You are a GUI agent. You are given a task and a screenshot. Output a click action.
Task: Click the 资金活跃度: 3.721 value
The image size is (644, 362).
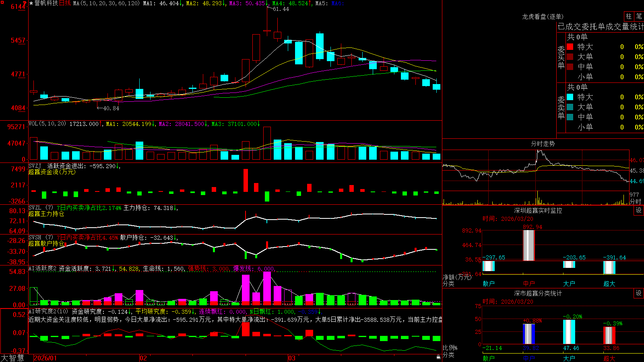pos(85,269)
